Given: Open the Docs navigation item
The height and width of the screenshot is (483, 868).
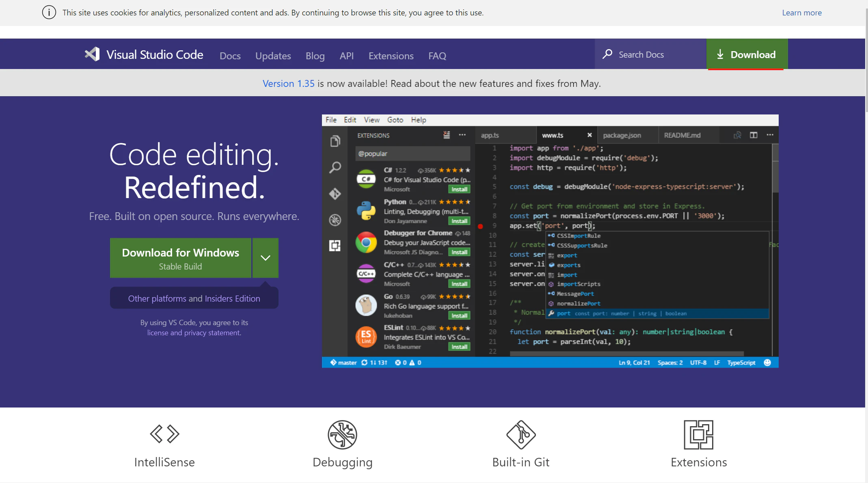Looking at the screenshot, I should (x=230, y=56).
